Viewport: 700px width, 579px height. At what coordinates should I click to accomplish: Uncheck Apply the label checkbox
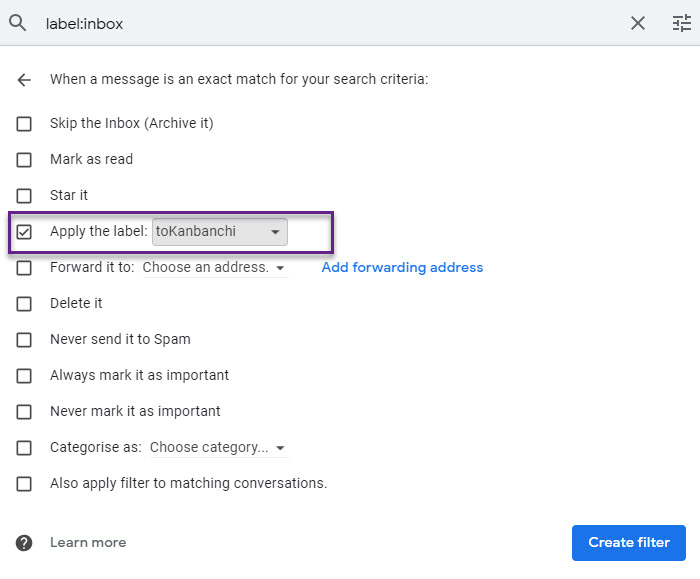point(24,232)
